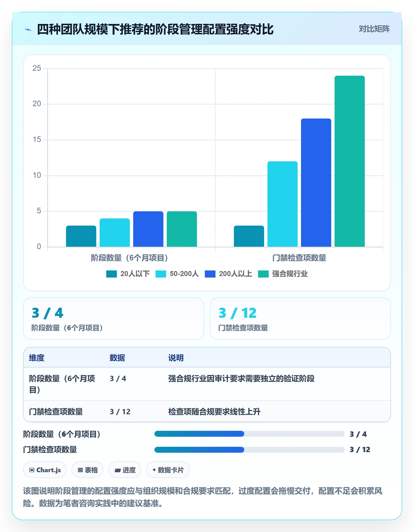Viewport: 414px width, 532px height.
Task: Toggle the 20人以下 legend swatch
Action: click(x=111, y=274)
